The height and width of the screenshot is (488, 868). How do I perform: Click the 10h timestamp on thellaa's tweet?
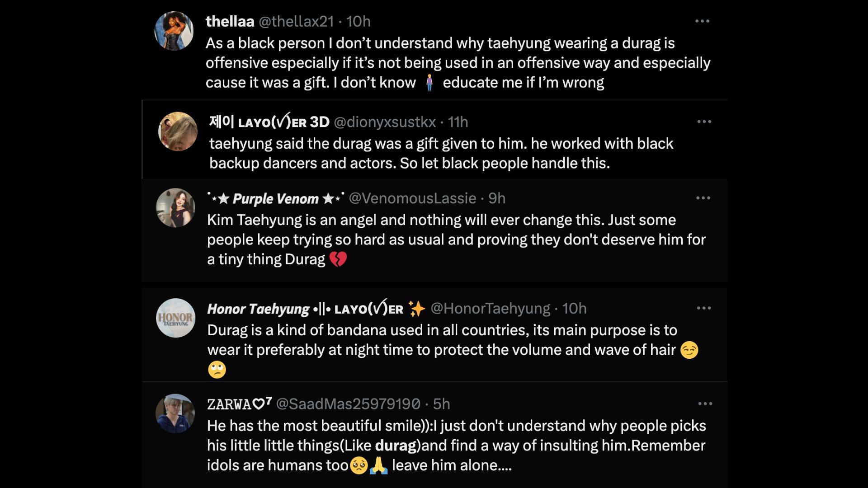(358, 21)
